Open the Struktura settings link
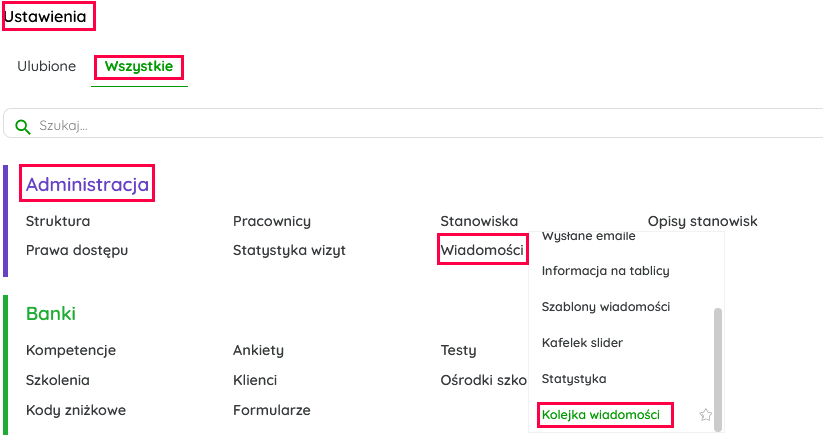 [58, 221]
